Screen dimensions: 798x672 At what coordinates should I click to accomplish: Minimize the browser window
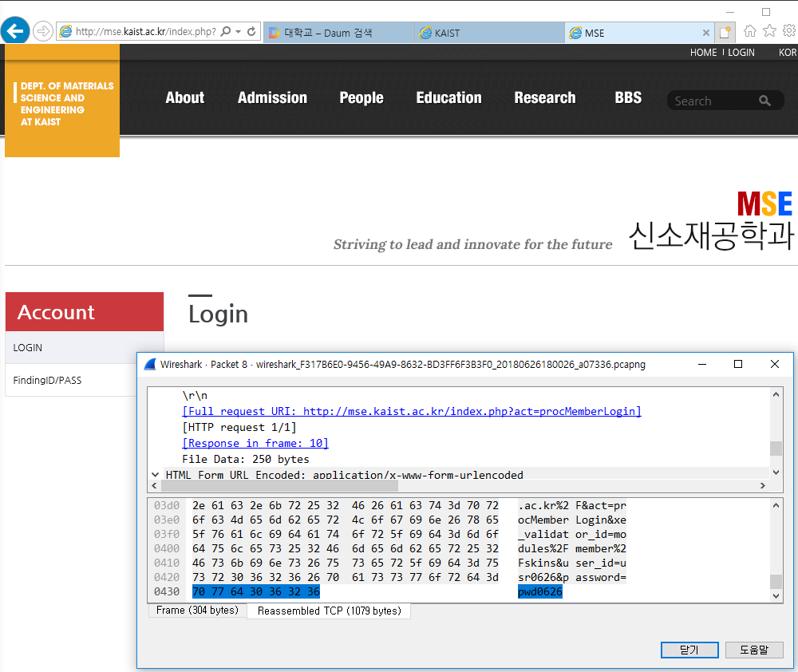click(730, 12)
